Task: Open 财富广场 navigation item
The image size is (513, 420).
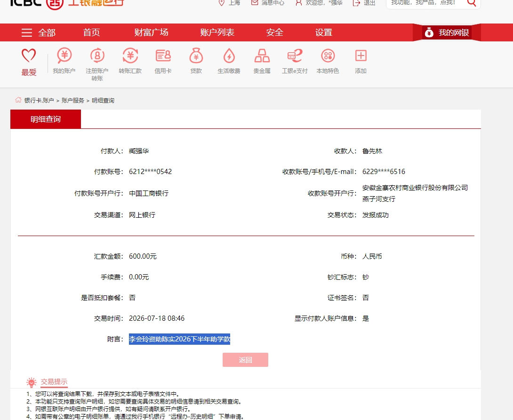Action: [151, 32]
